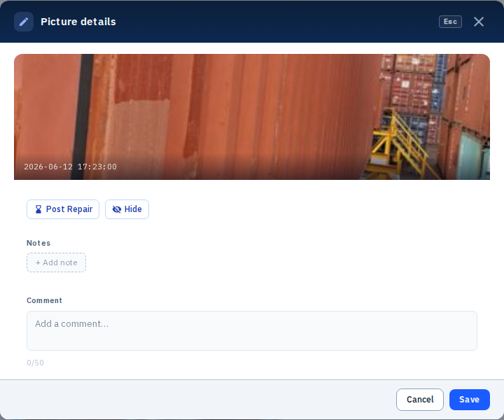
Task: Open the container photo preview
Action: pos(252,117)
